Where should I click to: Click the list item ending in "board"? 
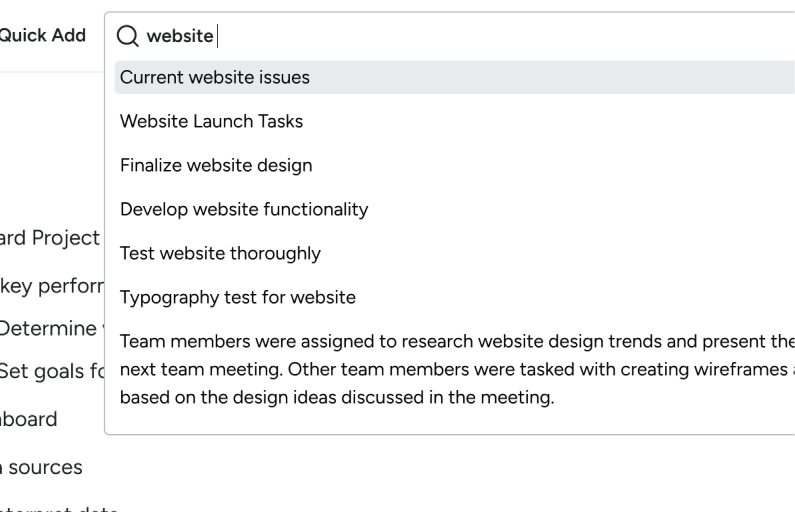28,419
